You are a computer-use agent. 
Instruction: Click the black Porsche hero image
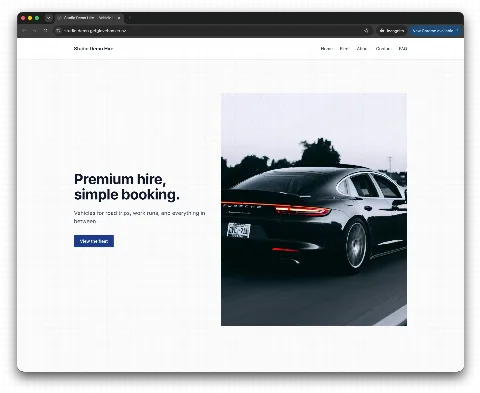[x=314, y=209]
